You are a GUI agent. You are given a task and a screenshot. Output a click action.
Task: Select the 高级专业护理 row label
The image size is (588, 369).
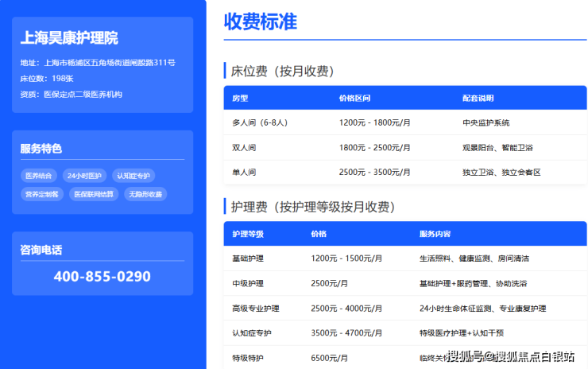(256, 309)
